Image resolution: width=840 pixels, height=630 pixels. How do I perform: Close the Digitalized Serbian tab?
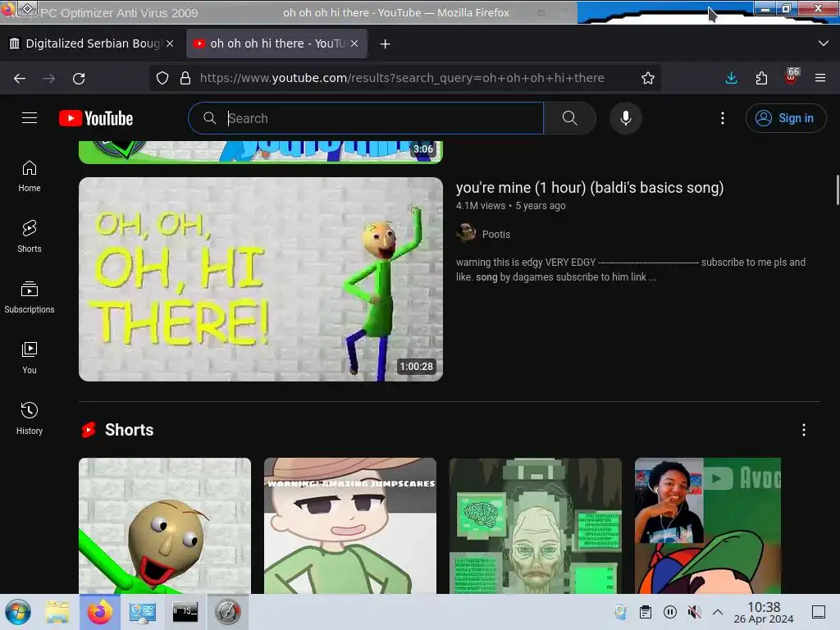click(170, 43)
